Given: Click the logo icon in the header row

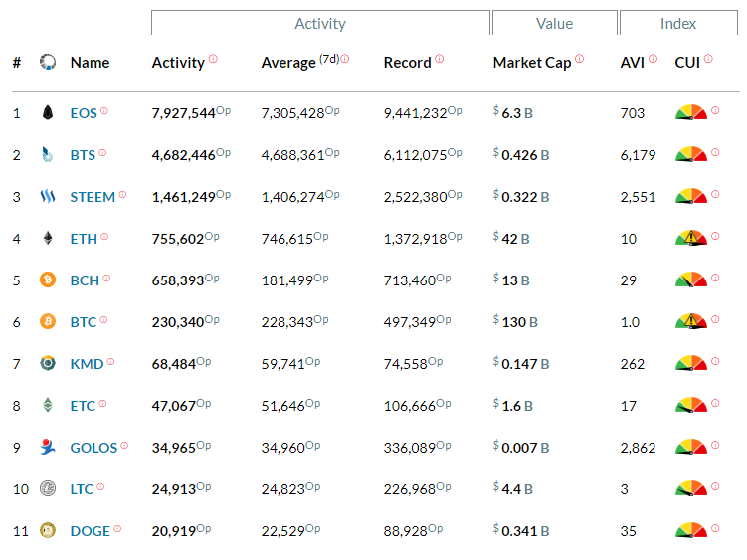Looking at the screenshot, I should click(48, 62).
